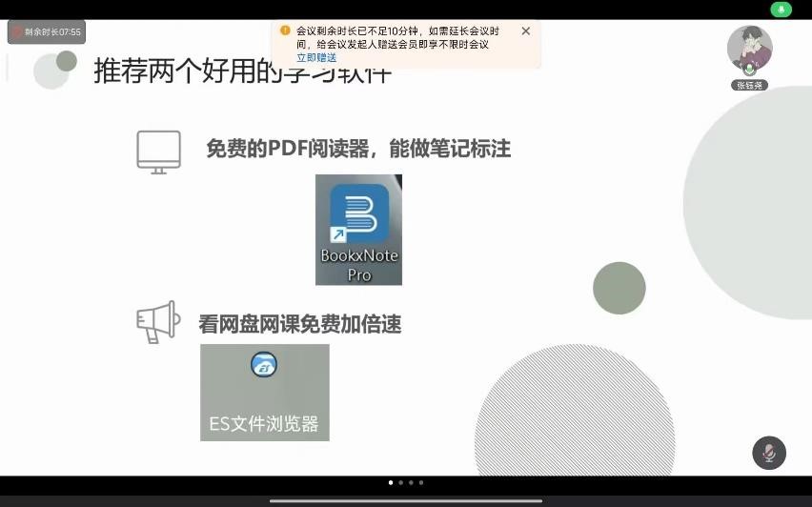The image size is (812, 507).
Task: Click the monitor icon beside PDF阅读器 heading
Action: 158,152
